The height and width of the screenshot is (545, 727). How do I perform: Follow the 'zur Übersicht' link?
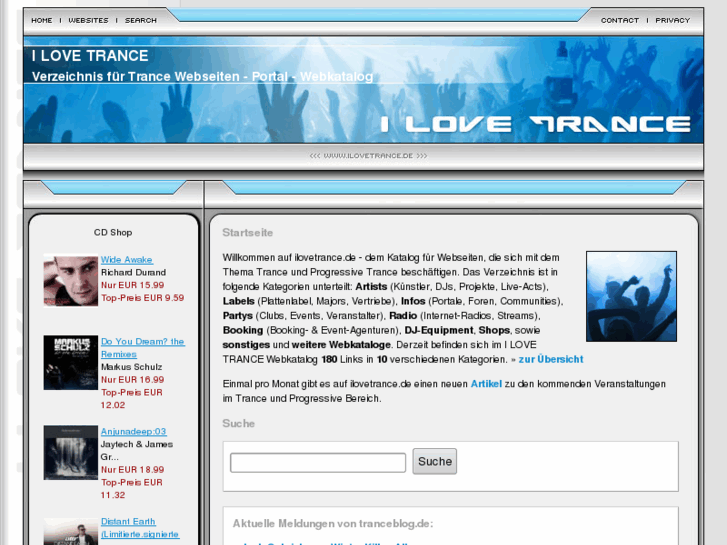pyautogui.click(x=551, y=359)
